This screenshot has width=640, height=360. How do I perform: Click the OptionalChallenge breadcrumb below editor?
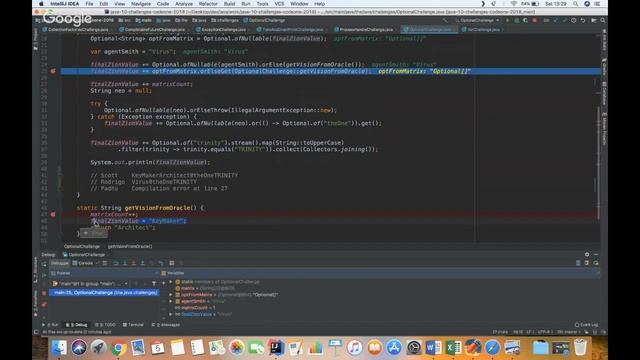82,247
